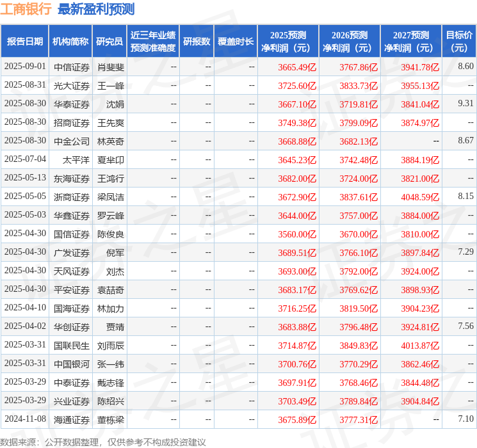477x448 pixels.
Task: Select the 目标价(元) column header
Action: point(459,42)
